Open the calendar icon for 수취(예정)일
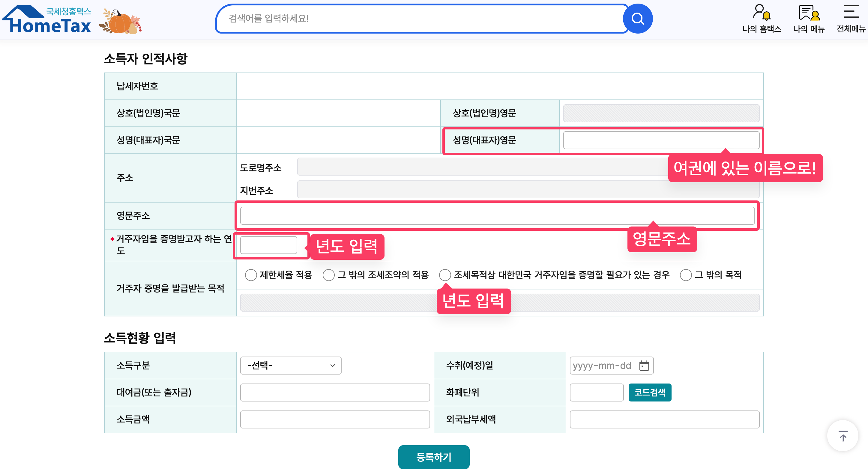 [644, 365]
